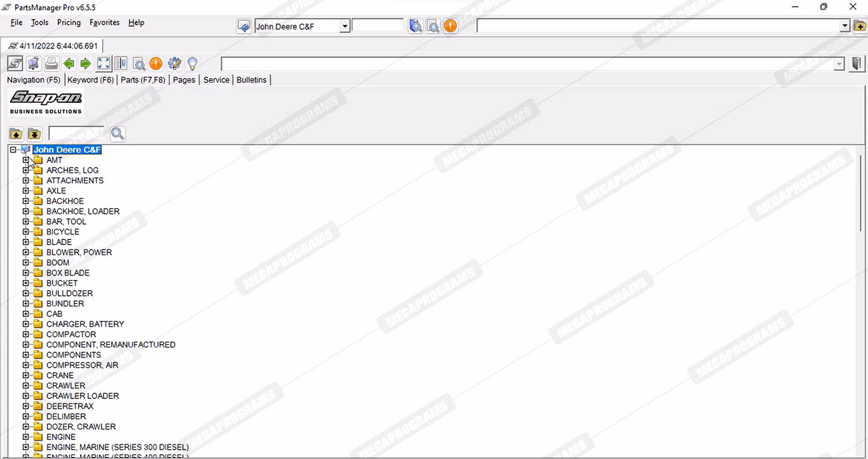
Task: Expand the BICYCLE tree node
Action: (x=26, y=232)
